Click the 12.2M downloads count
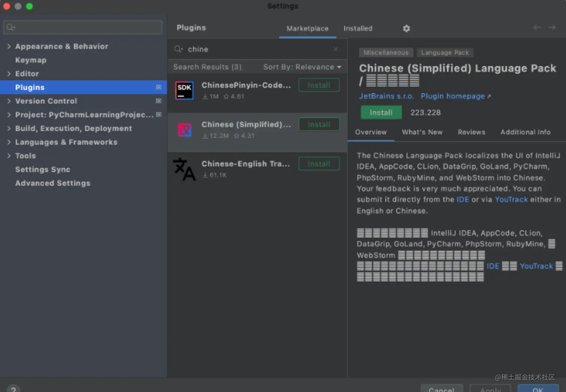Image resolution: width=566 pixels, height=392 pixels. tap(216, 135)
